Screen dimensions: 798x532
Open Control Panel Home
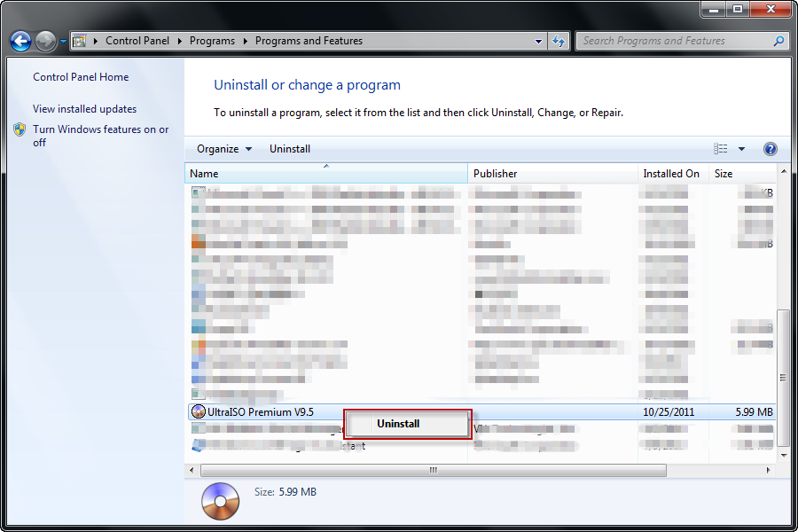(81, 77)
